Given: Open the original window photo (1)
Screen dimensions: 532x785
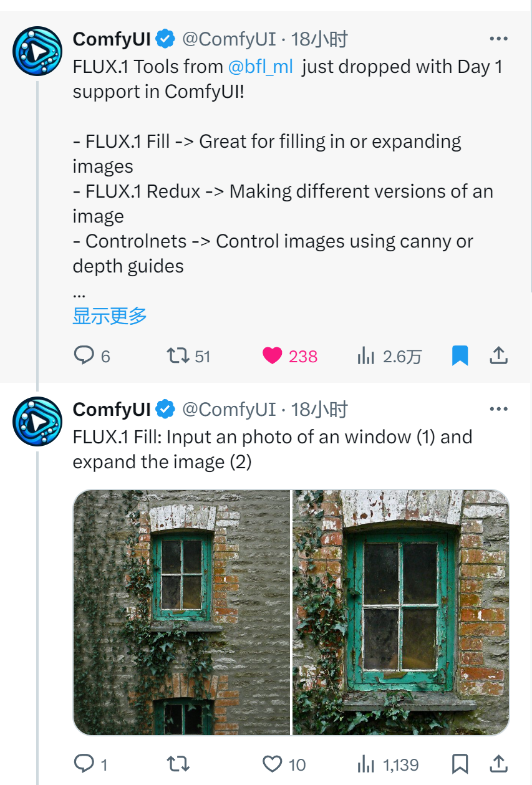Looking at the screenshot, I should pyautogui.click(x=181, y=612).
